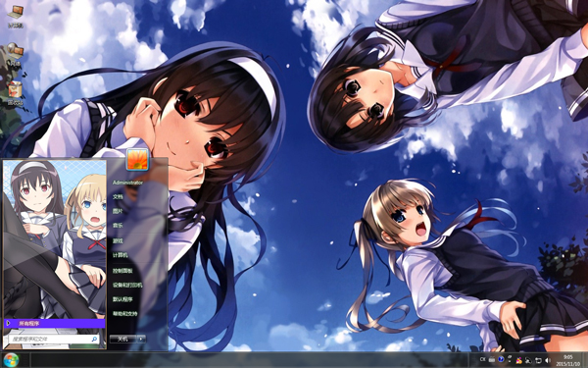
Task: Expand the shutdown options arrow
Action: tap(141, 339)
